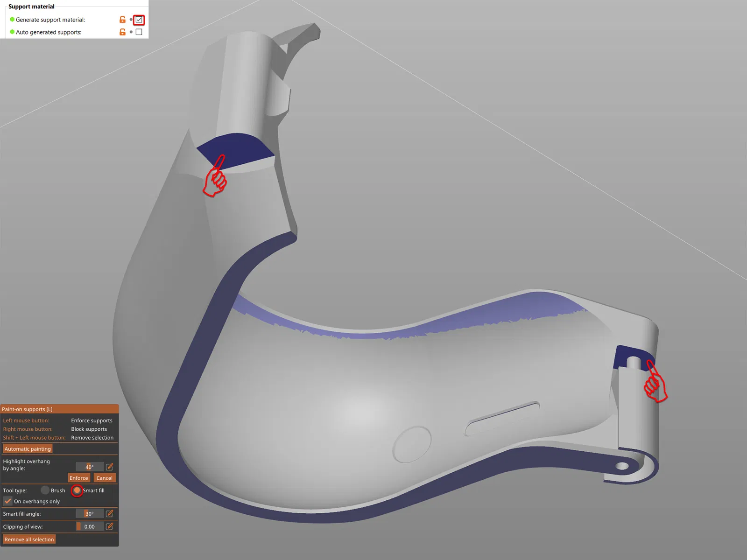Select the Smart fill tool type
This screenshot has height=560, width=747.
click(77, 490)
